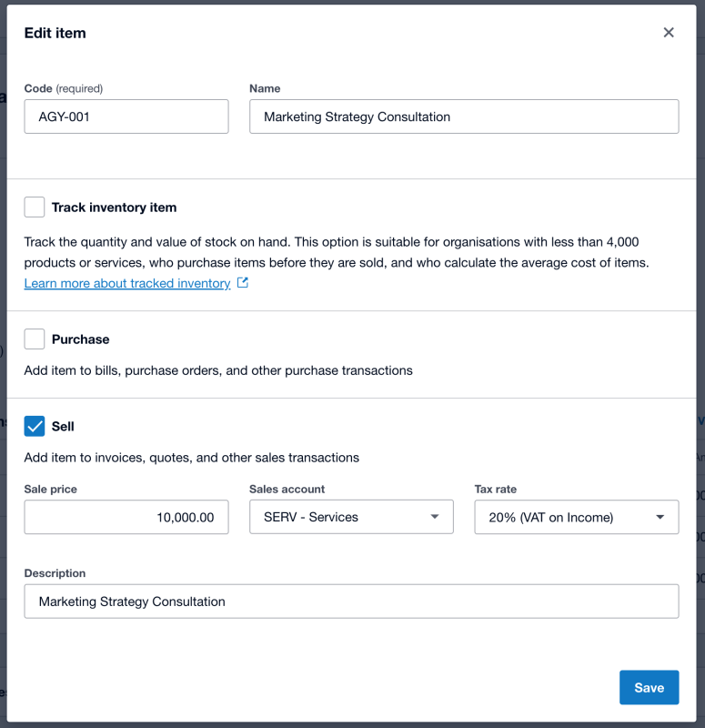Click the Name field showing Marketing Strategy Consultation

tap(464, 116)
